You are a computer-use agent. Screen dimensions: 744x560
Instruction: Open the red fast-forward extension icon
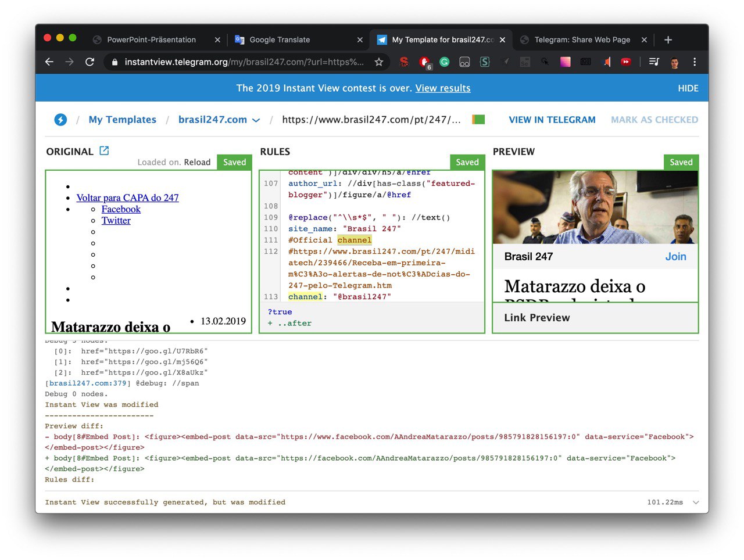pos(626,62)
